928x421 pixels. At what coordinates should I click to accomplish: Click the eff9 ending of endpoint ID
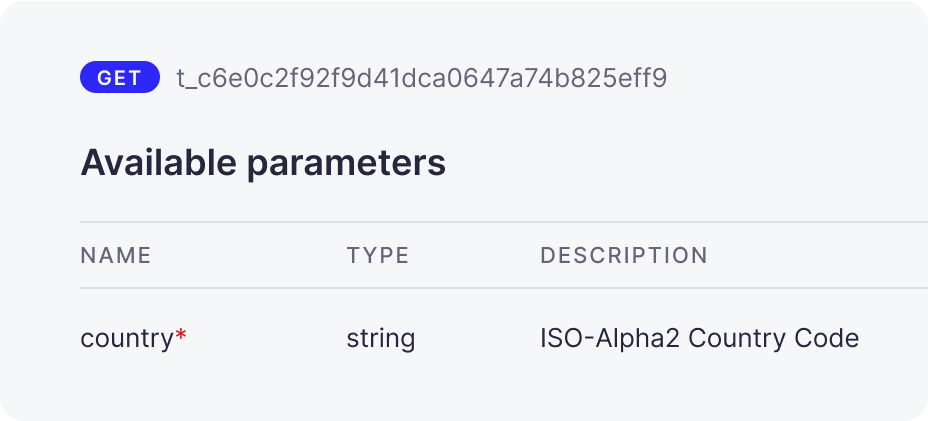pos(639,78)
